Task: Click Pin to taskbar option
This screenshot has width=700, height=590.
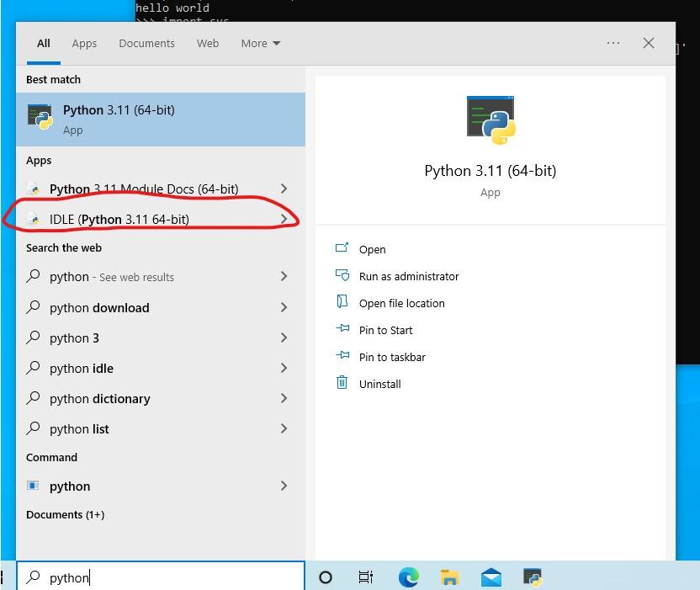Action: pyautogui.click(x=392, y=357)
